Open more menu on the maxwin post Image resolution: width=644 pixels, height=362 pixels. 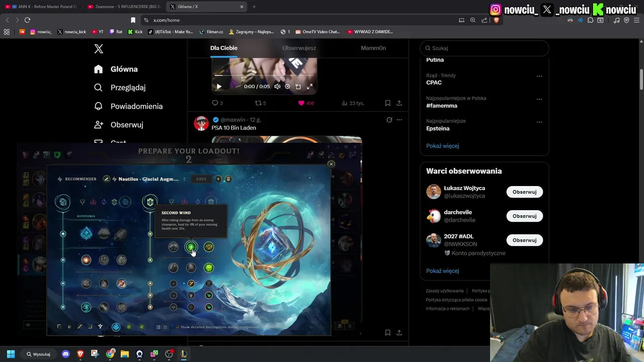point(399,120)
